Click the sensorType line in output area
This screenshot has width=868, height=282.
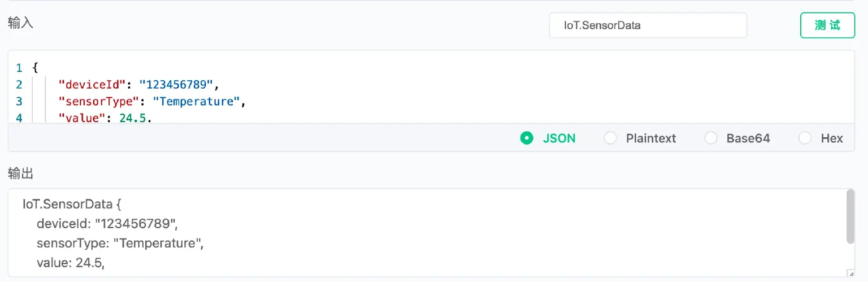(x=120, y=243)
